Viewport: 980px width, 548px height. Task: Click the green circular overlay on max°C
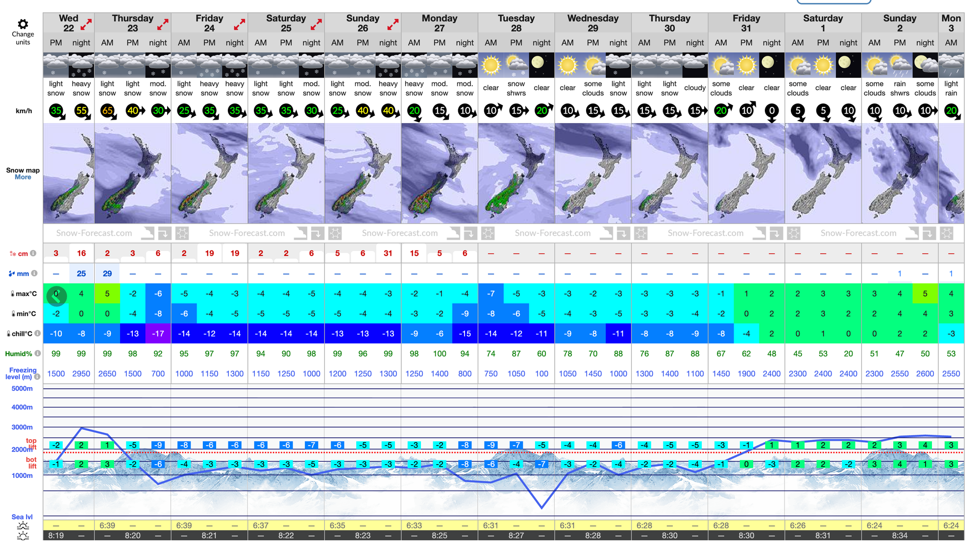click(x=56, y=296)
